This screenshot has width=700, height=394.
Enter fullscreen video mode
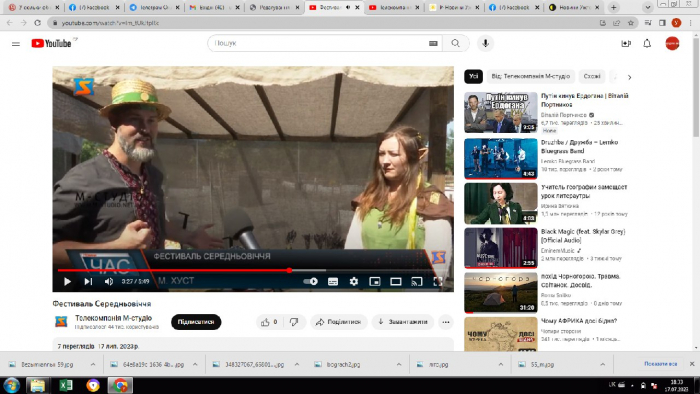[x=438, y=282]
